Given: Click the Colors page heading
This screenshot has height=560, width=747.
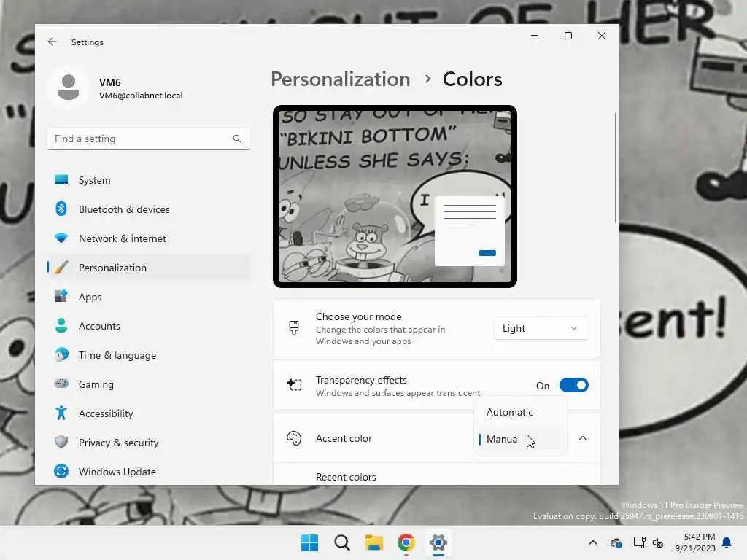Looking at the screenshot, I should [x=472, y=79].
